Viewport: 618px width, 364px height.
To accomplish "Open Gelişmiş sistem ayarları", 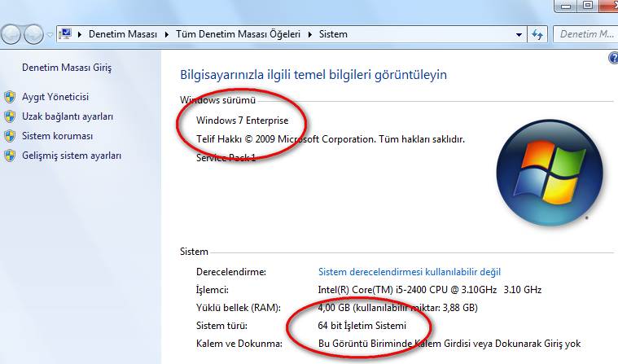I will (x=72, y=156).
